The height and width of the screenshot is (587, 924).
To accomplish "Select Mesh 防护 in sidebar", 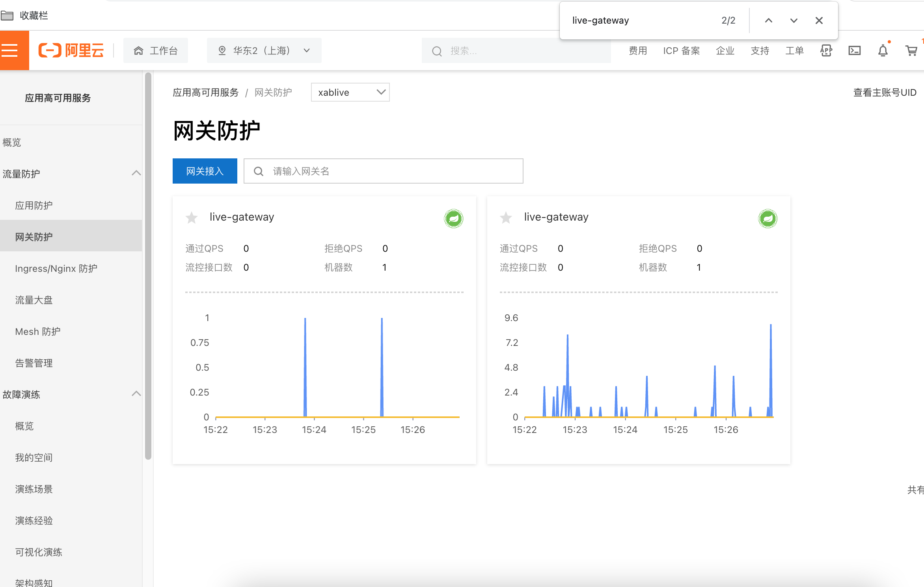I will (38, 331).
